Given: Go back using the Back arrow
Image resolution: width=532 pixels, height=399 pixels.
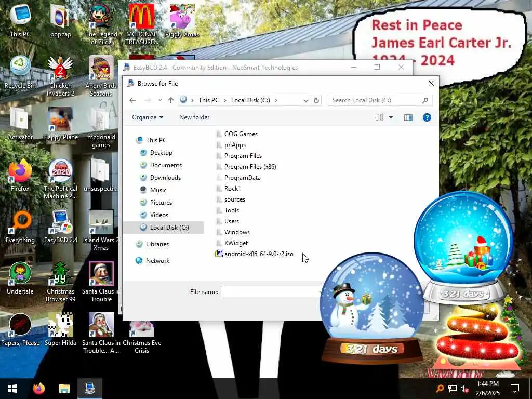Looking at the screenshot, I should click(132, 100).
